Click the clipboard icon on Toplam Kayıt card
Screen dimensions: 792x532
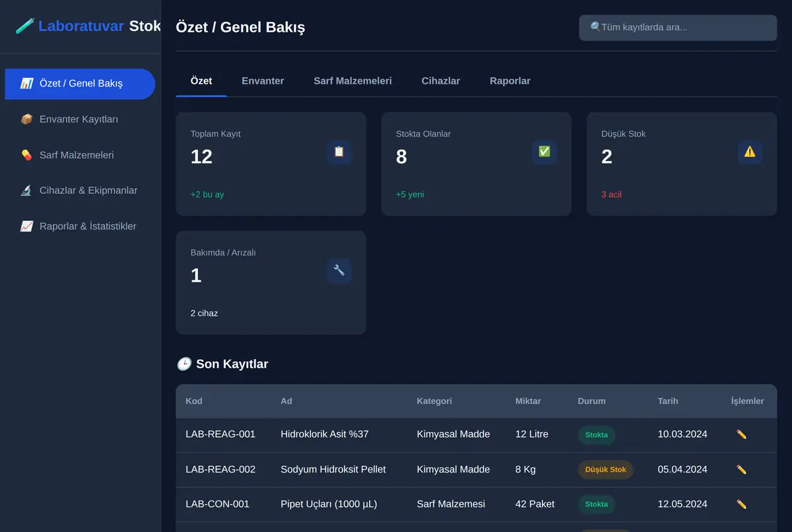pyautogui.click(x=339, y=152)
